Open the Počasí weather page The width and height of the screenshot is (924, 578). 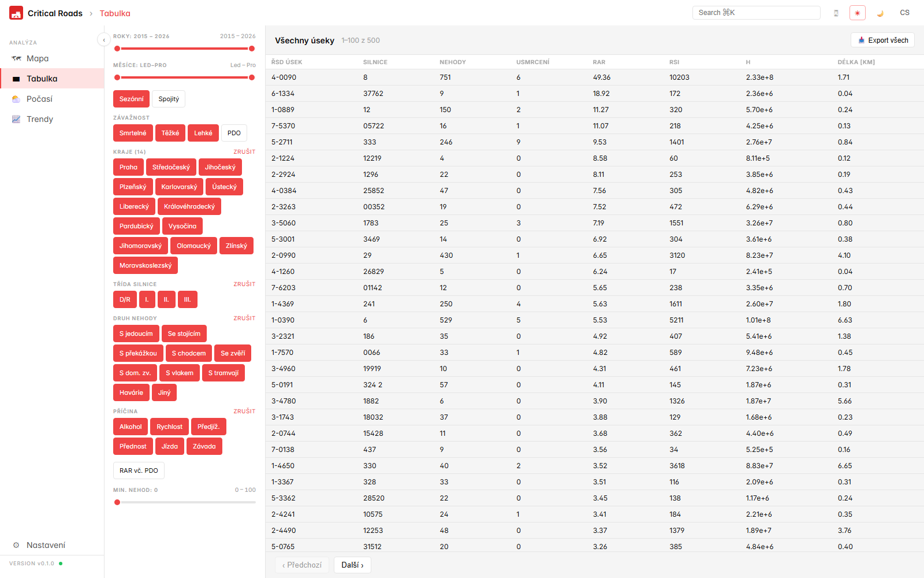click(39, 99)
